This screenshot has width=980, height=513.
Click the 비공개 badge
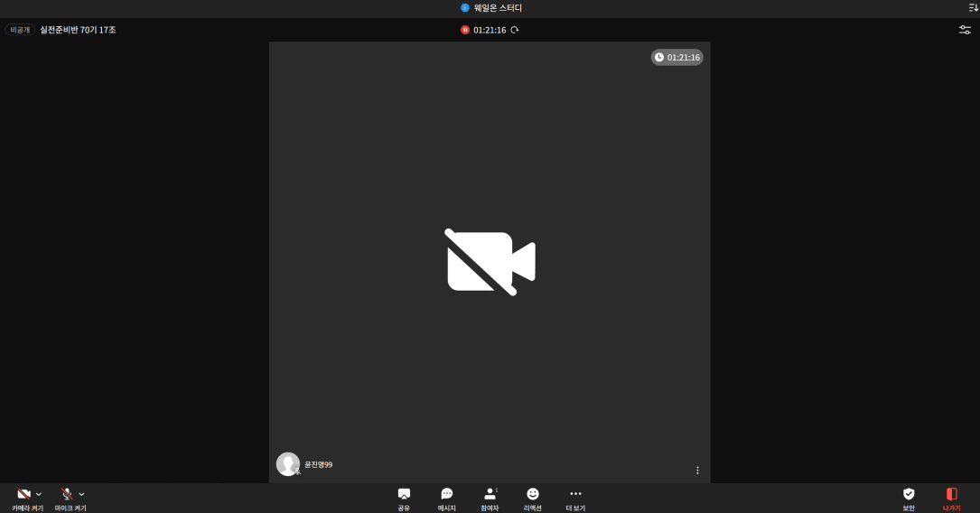[20, 30]
